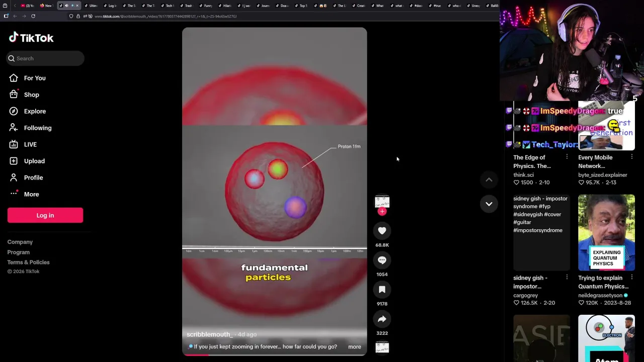Open options for 'The Edge of Physics' card
Screen dimensions: 644x362
tap(567, 157)
